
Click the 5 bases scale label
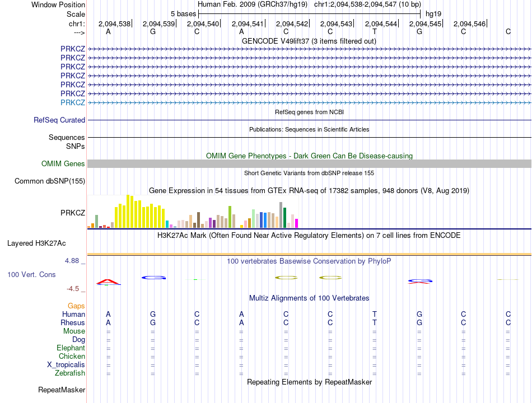pyautogui.click(x=183, y=14)
